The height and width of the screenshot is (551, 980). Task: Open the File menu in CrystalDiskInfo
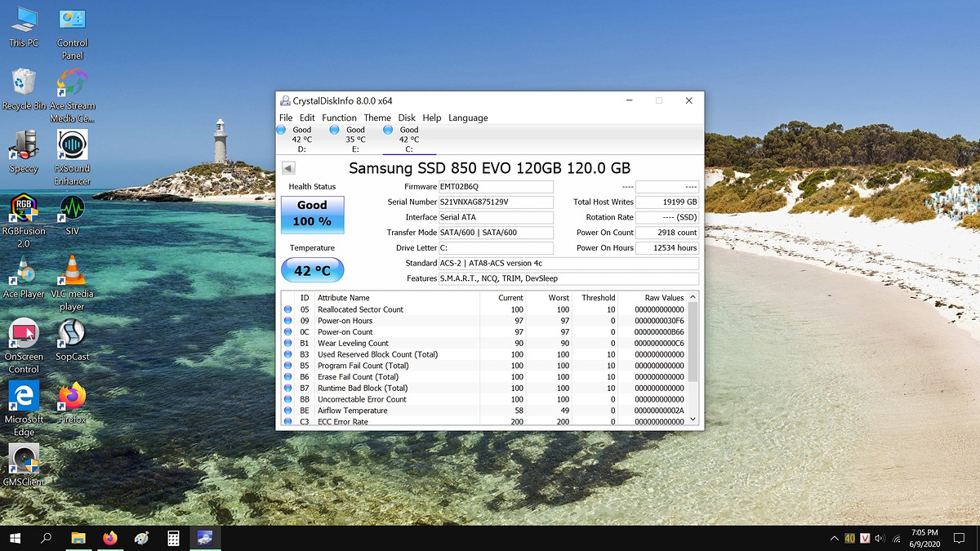click(x=286, y=118)
